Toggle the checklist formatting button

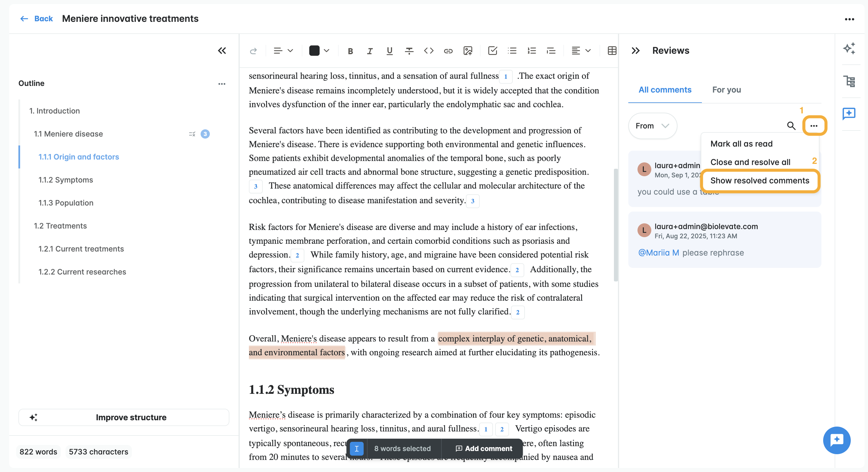492,51
